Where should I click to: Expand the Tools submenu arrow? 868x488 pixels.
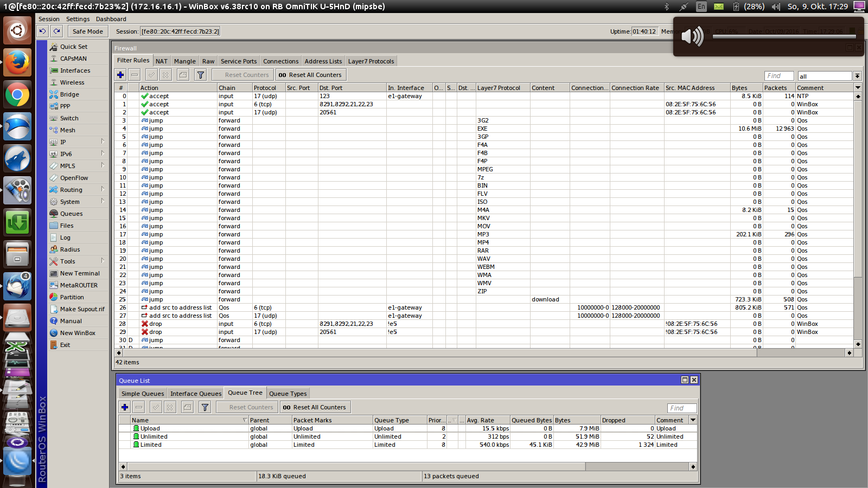[103, 261]
